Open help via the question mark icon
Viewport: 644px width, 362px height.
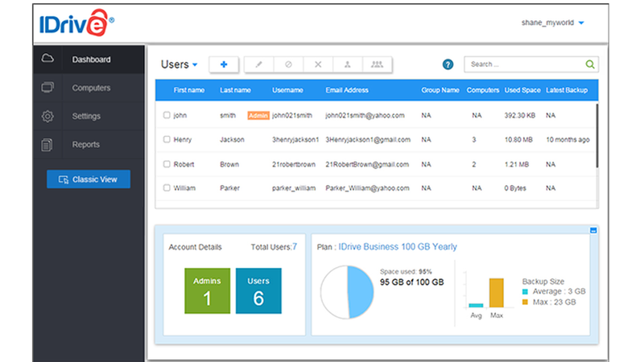[448, 64]
